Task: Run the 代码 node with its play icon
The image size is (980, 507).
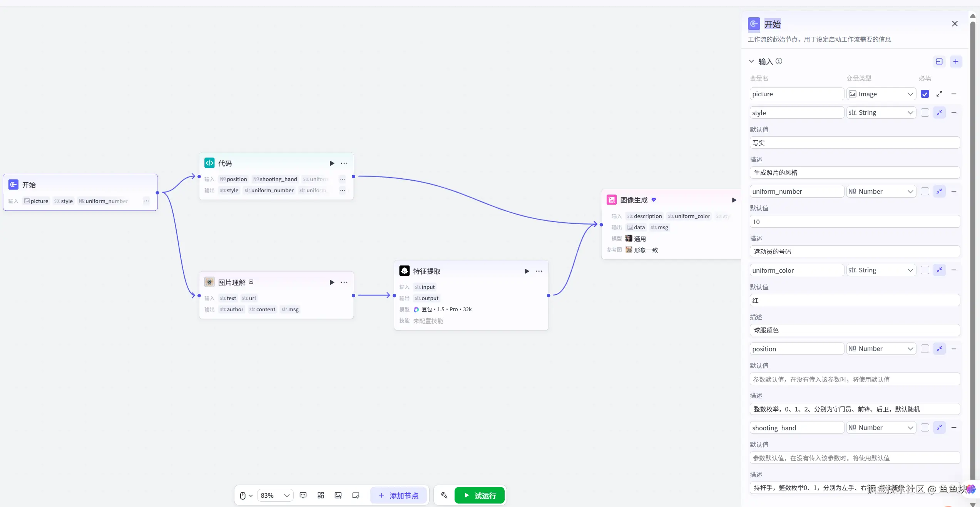Action: 332,163
